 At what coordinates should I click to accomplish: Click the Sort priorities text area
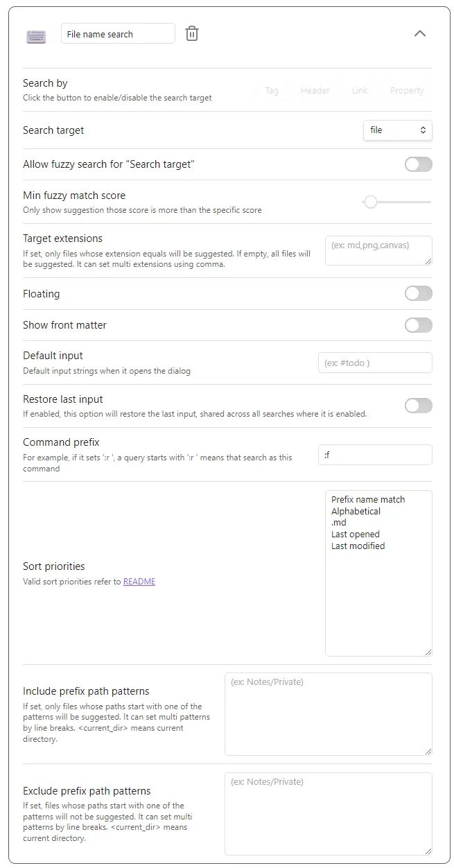click(378, 596)
